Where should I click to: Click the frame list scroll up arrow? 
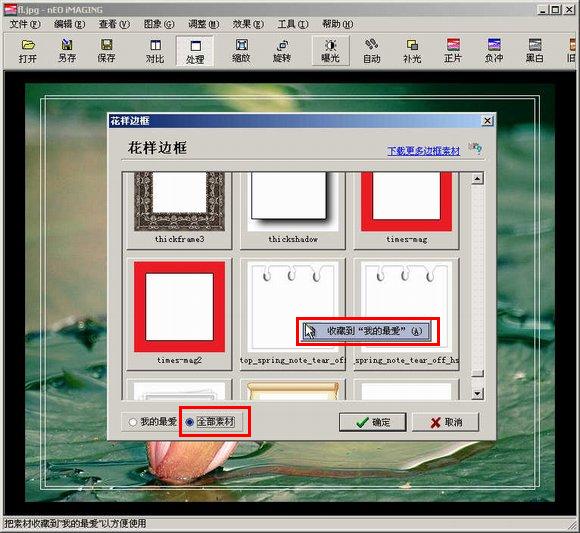477,179
